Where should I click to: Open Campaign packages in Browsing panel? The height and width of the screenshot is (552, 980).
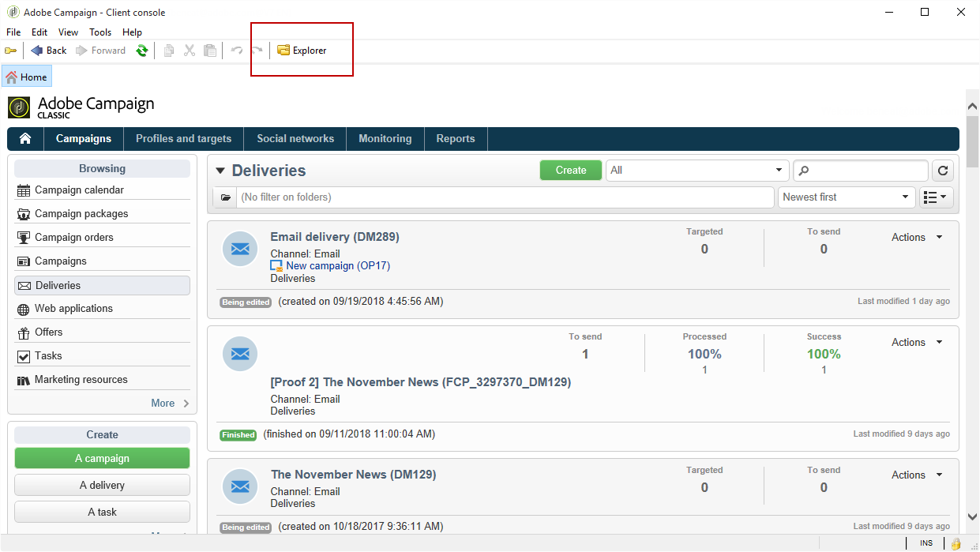(102, 213)
